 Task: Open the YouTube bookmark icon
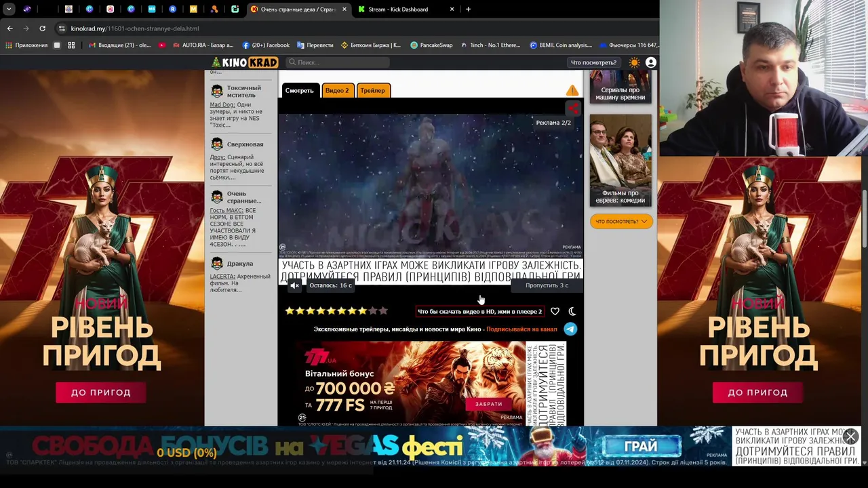pos(161,45)
